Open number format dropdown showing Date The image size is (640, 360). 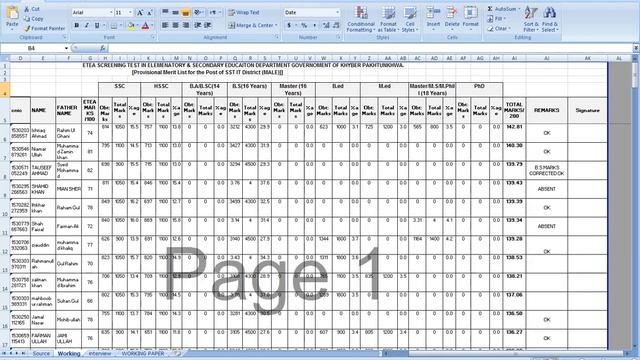[x=312, y=13]
